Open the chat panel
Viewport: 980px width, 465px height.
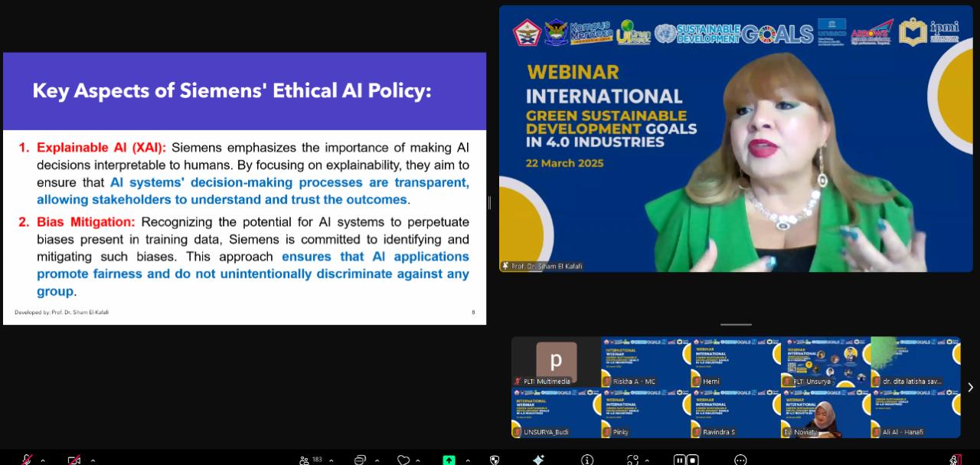[x=360, y=460]
